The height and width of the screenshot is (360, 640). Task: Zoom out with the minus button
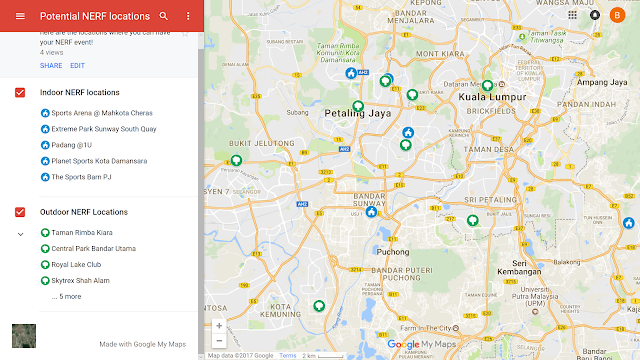(x=219, y=340)
